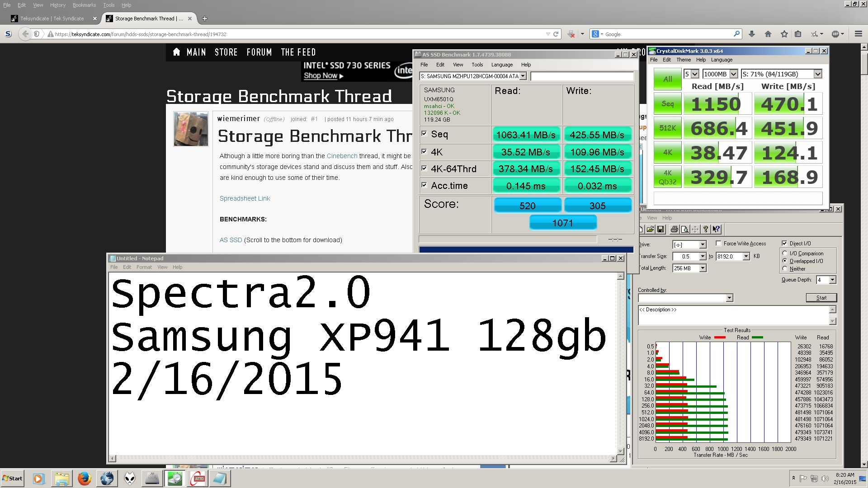Click the ATTO taskbar icon
Screen dimensions: 868x488
198,479
